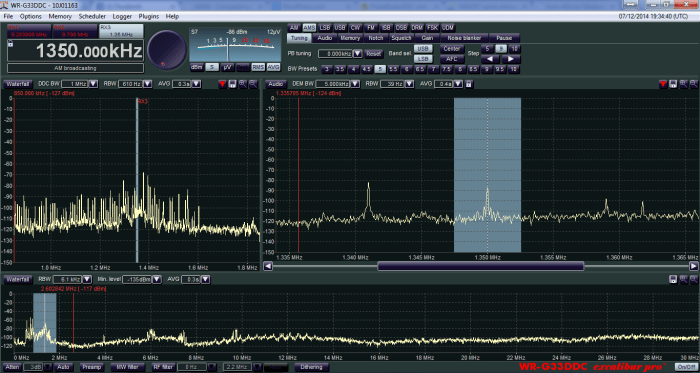Toggle the S-meter AVG mode
The width and height of the screenshot is (700, 373).
(x=273, y=67)
